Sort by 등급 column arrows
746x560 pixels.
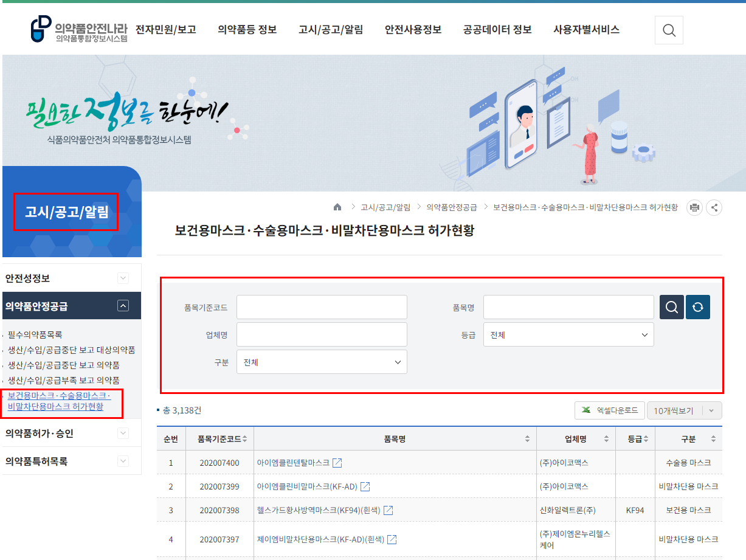pyautogui.click(x=646, y=439)
